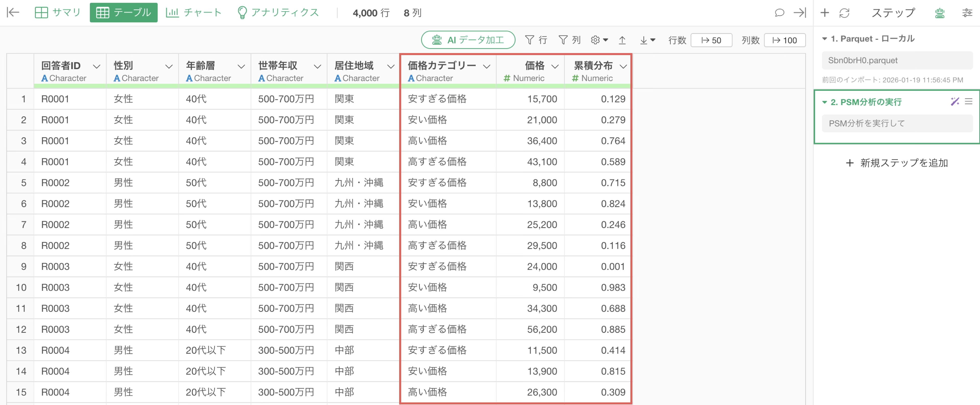Screen dimensions: 980x405
Task: Click the magic wand icon on PSM step
Action: (954, 101)
